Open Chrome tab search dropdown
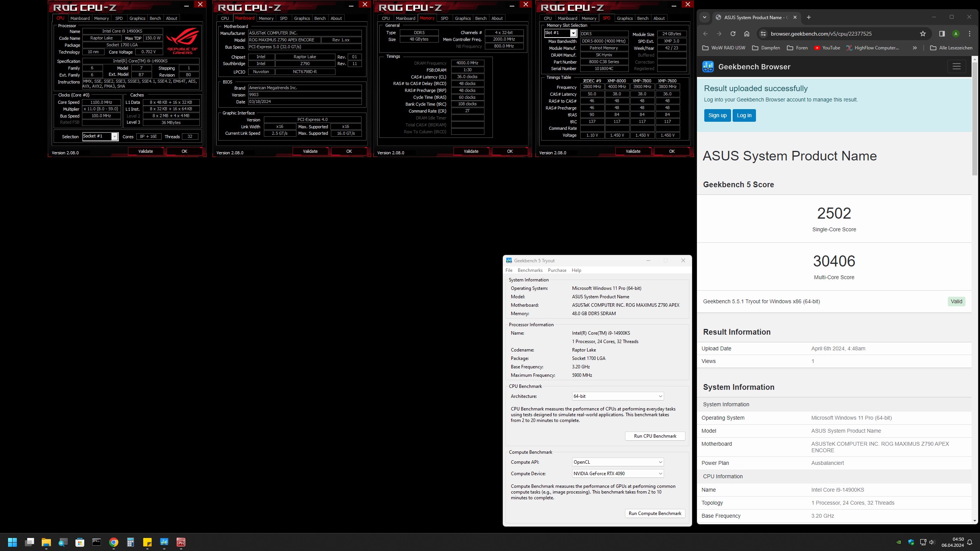 (704, 17)
